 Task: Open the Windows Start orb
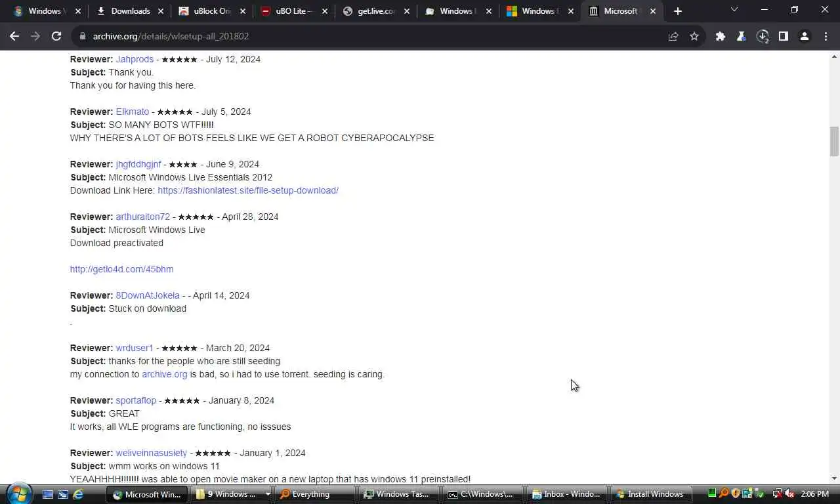pos(18,493)
